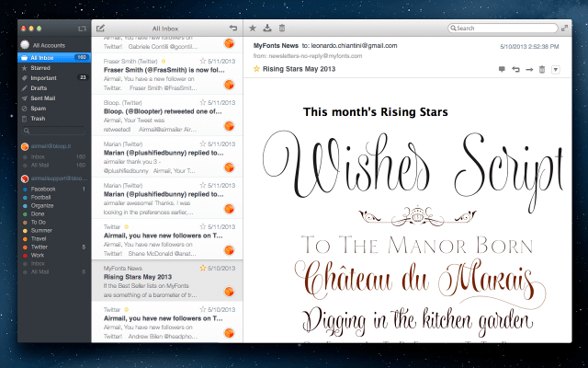Click the reply arrow in the message list header
Viewport: 588px width, 368px height.
pyautogui.click(x=233, y=28)
